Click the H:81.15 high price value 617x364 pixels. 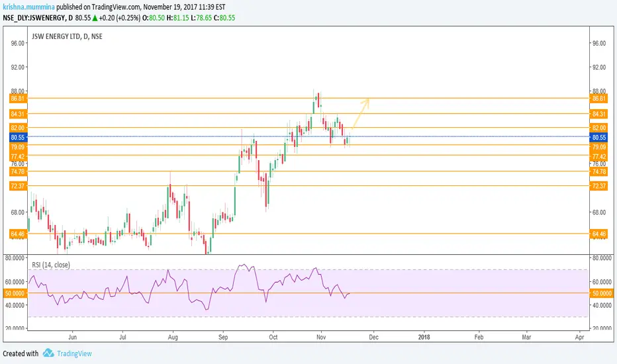[178, 18]
